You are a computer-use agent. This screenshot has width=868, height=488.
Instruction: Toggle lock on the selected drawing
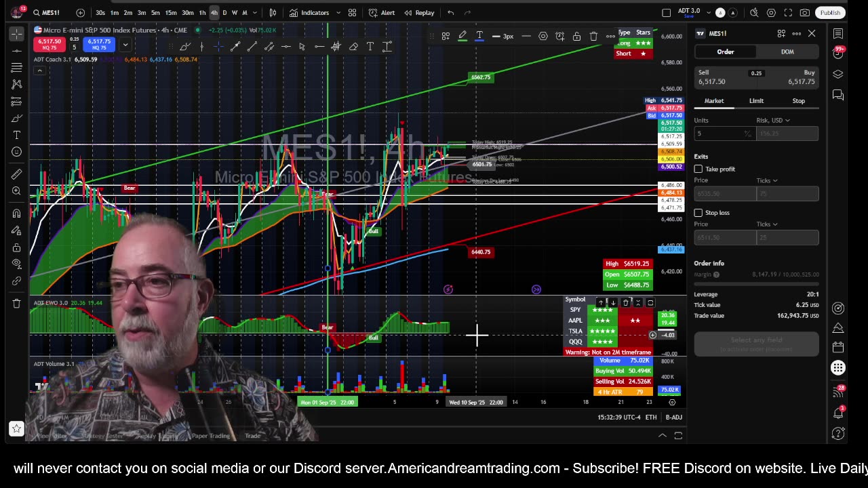pos(576,36)
